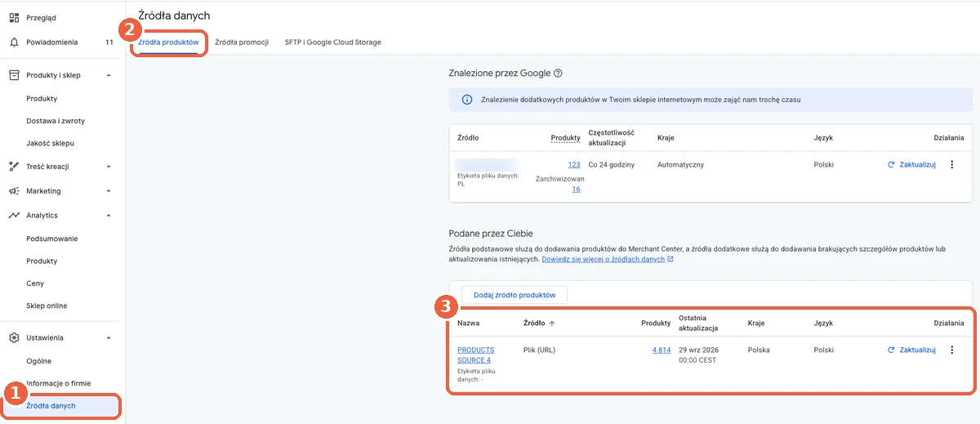
Task: Click notification count 11
Action: coord(109,42)
